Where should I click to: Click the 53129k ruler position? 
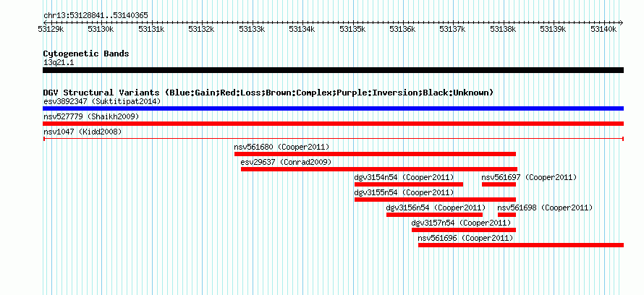[51, 29]
